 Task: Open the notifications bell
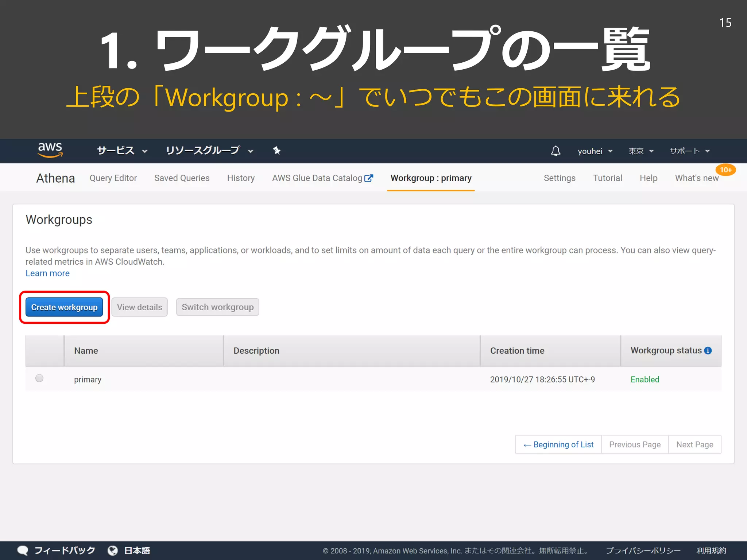click(x=555, y=151)
